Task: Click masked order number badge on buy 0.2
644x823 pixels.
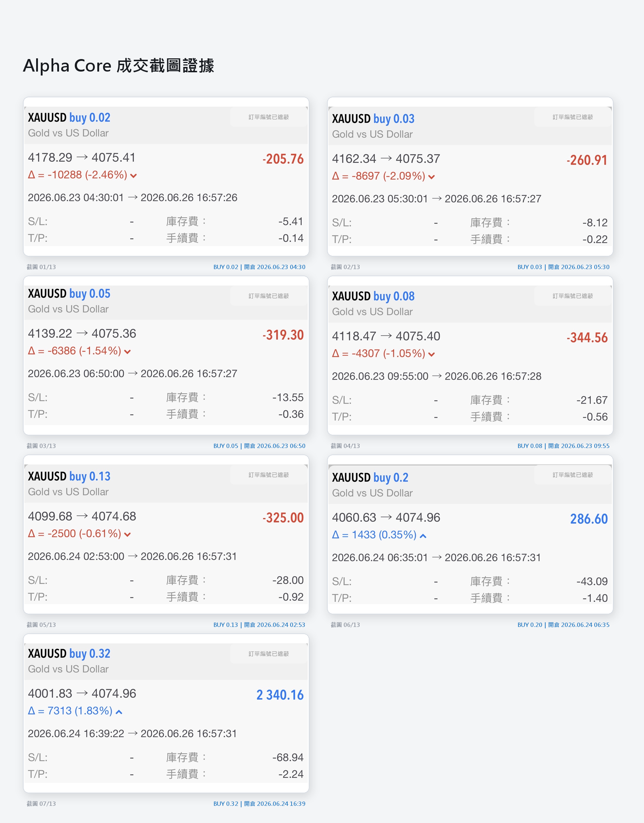Action: (x=572, y=475)
